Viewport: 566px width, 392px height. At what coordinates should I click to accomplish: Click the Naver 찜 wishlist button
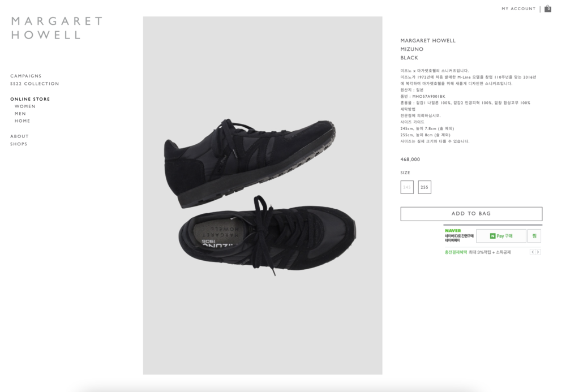click(534, 236)
